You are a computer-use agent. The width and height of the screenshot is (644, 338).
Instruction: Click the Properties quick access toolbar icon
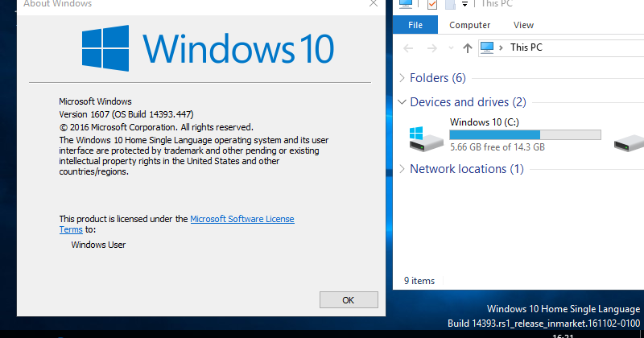click(432, 4)
